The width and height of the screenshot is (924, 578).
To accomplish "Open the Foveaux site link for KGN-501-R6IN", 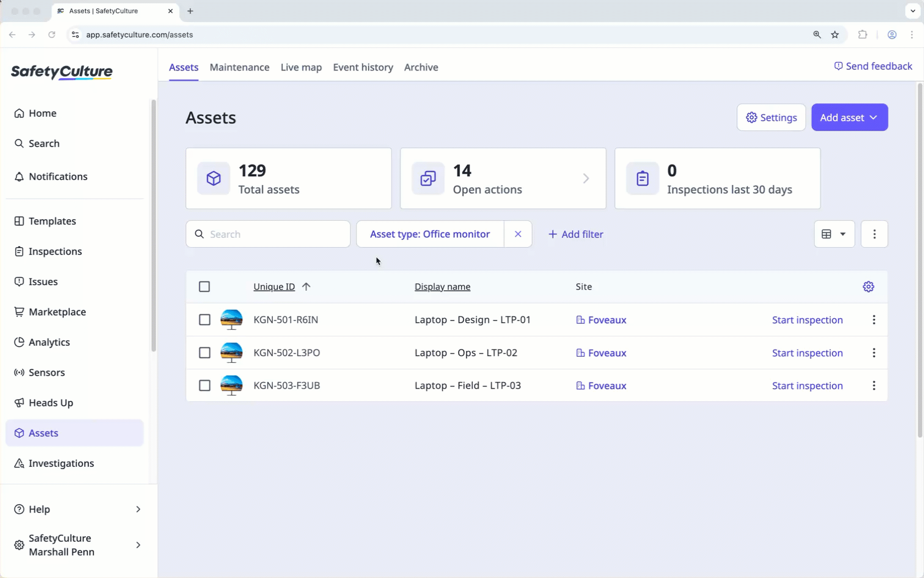I will pyautogui.click(x=601, y=320).
